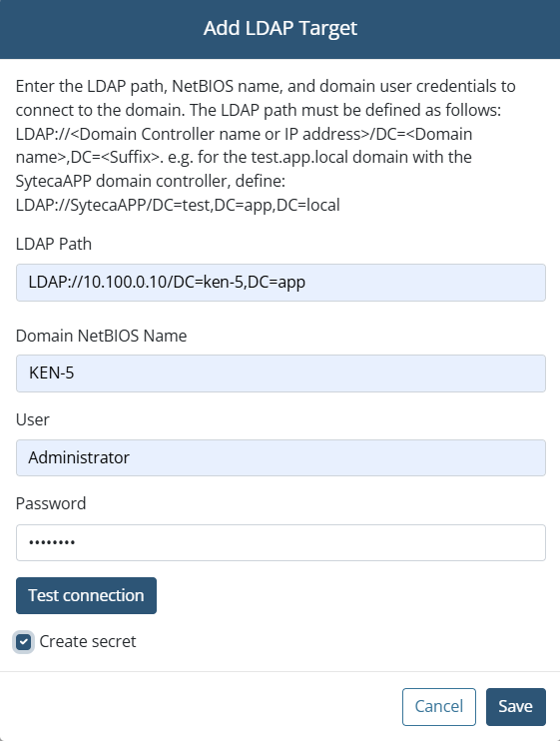Run Test connection
This screenshot has height=741, width=560.
point(86,595)
